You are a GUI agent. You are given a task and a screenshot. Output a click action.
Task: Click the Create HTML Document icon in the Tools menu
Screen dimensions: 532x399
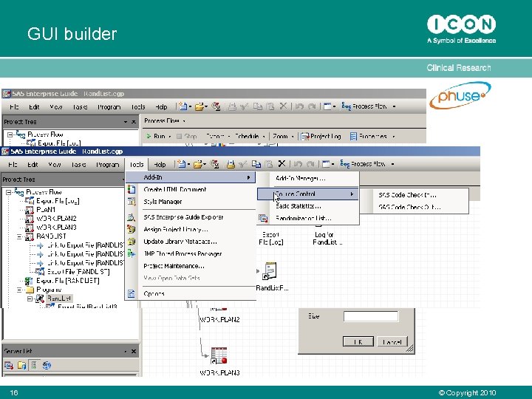(x=132, y=189)
